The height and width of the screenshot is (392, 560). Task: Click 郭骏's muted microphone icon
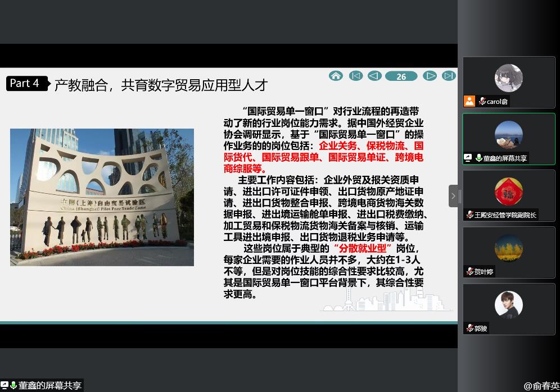[x=470, y=329]
